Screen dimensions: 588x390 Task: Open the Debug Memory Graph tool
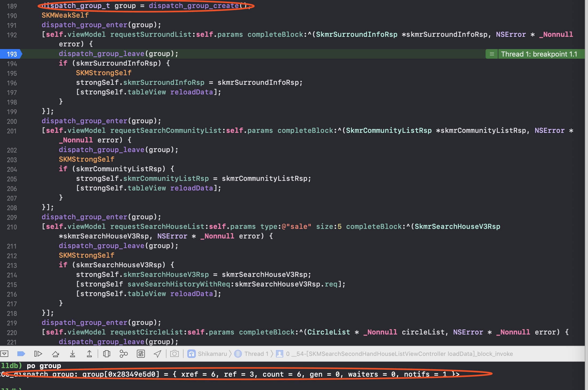(124, 354)
